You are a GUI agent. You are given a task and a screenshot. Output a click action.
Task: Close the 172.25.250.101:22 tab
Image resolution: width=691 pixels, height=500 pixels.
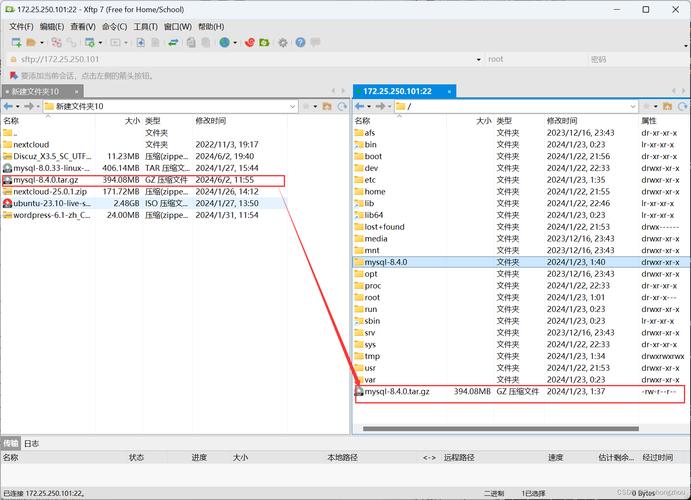pyautogui.click(x=449, y=92)
